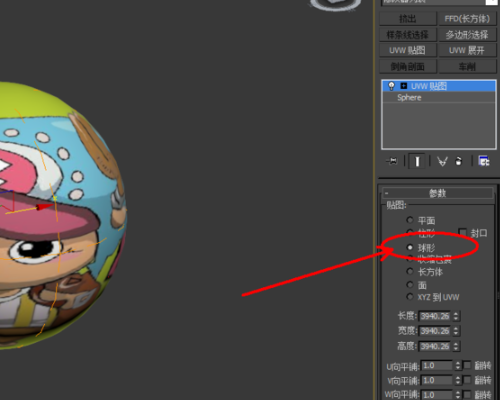Click the make unique icon
500x400 pixels.
click(x=442, y=162)
